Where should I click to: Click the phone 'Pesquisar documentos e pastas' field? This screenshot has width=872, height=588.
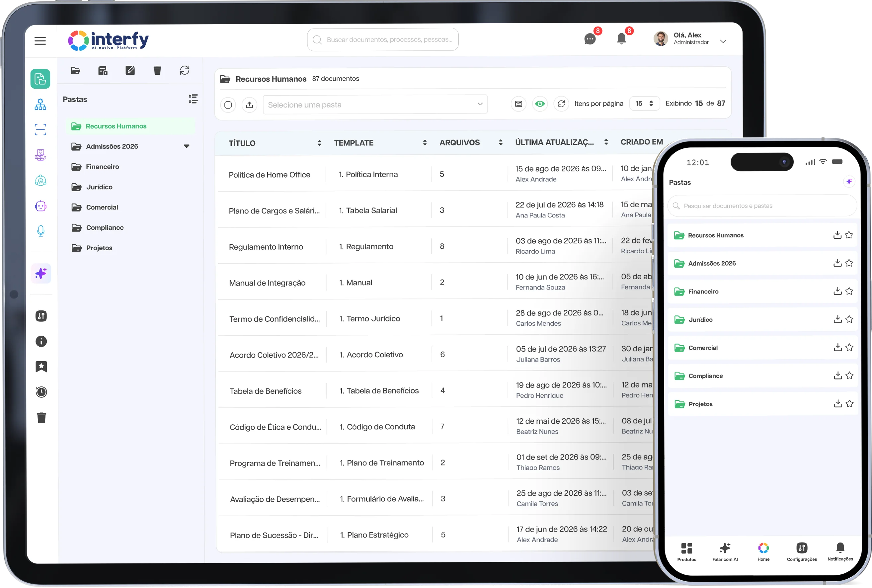pos(762,206)
